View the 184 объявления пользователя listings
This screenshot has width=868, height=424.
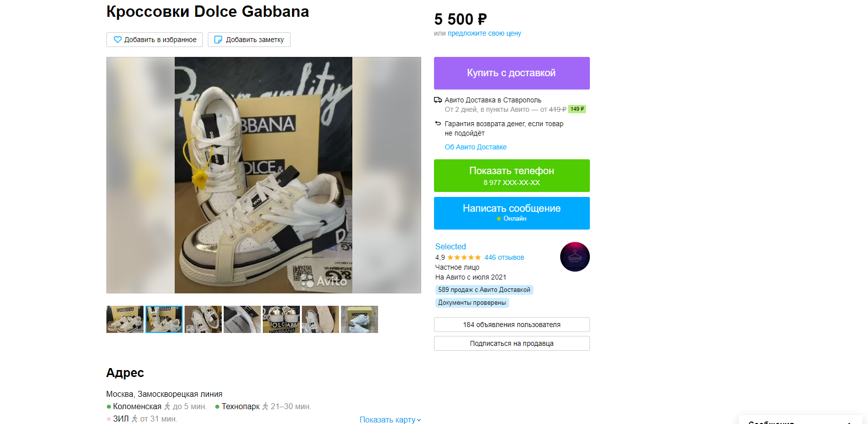click(512, 325)
